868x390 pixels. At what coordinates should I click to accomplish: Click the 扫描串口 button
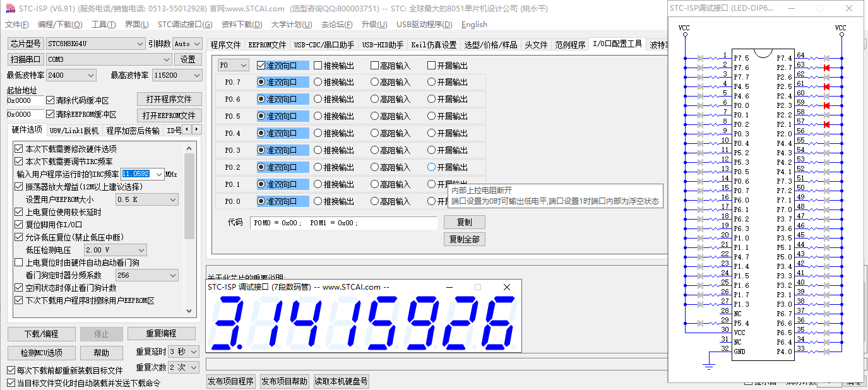pyautogui.click(x=25, y=59)
